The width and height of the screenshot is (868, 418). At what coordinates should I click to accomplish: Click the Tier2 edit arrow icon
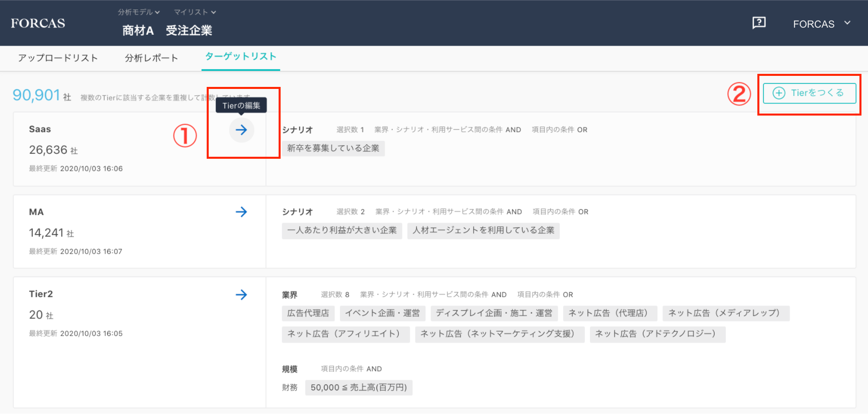[x=241, y=295]
